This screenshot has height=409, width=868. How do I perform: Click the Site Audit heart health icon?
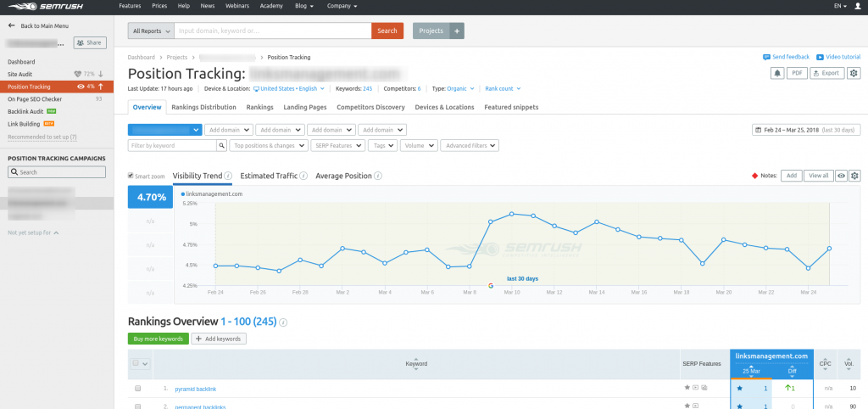point(78,74)
